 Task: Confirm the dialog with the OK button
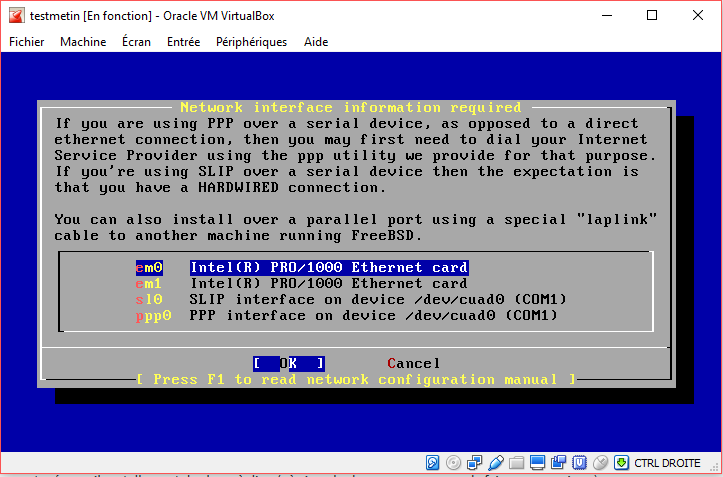(289, 364)
